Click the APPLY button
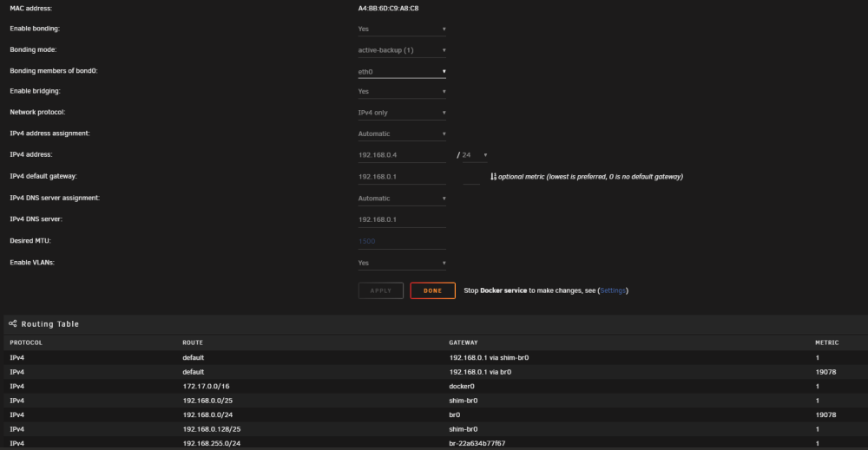868x450 pixels. click(x=381, y=290)
